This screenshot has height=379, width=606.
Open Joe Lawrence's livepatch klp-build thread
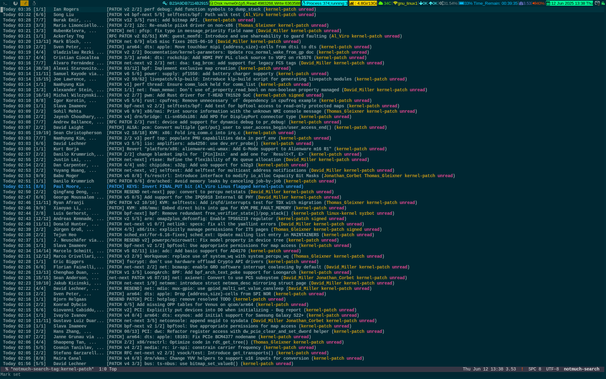[205, 79]
